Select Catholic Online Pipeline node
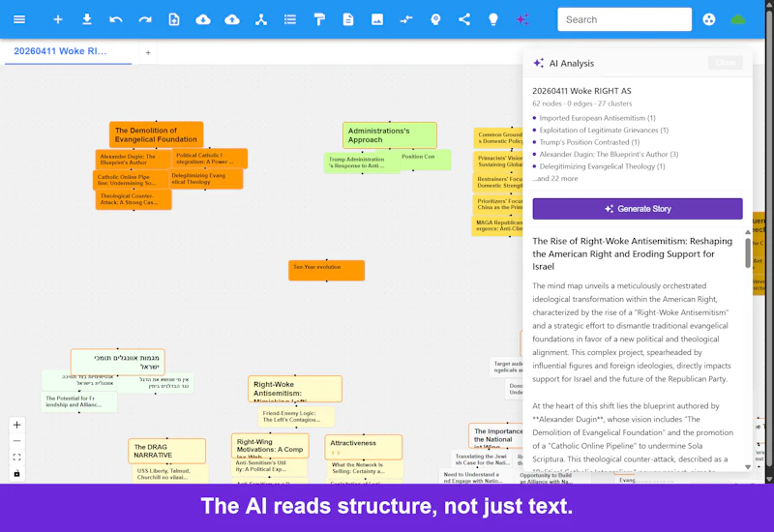 tap(131, 180)
